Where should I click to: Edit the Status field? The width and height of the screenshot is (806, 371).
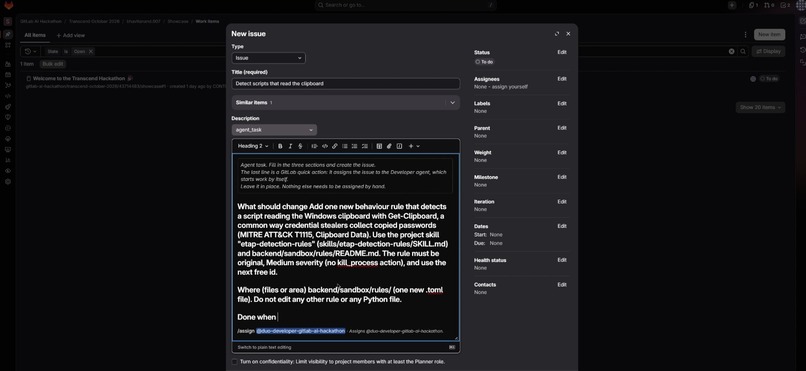click(562, 52)
